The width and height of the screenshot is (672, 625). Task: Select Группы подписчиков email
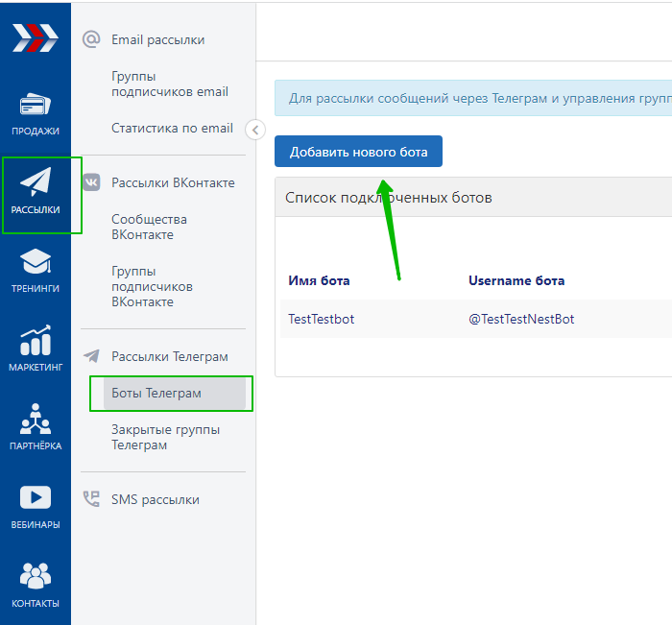pyautogui.click(x=169, y=84)
